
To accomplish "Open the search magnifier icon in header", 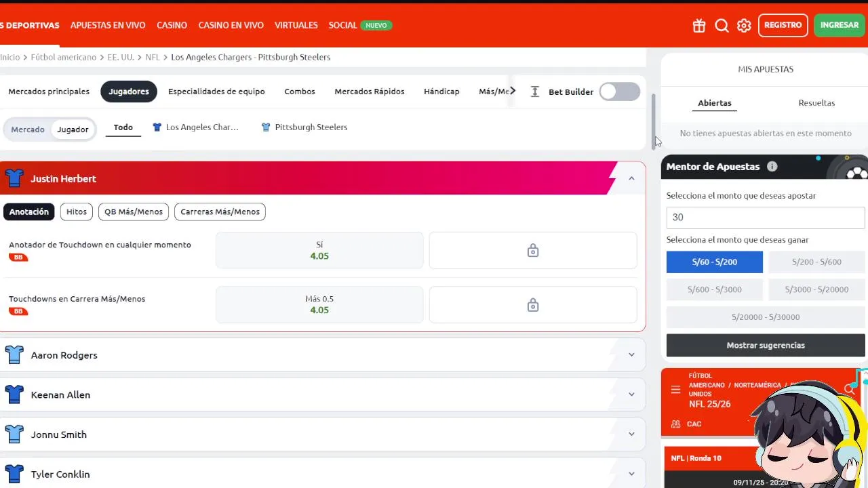I will click(722, 26).
